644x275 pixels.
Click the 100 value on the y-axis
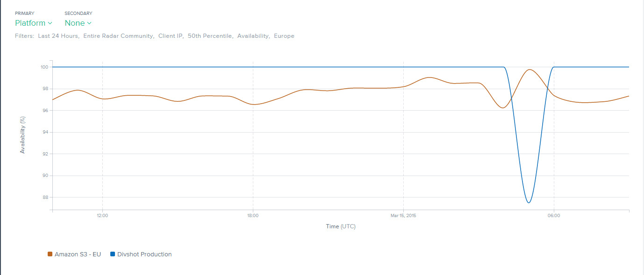44,67
